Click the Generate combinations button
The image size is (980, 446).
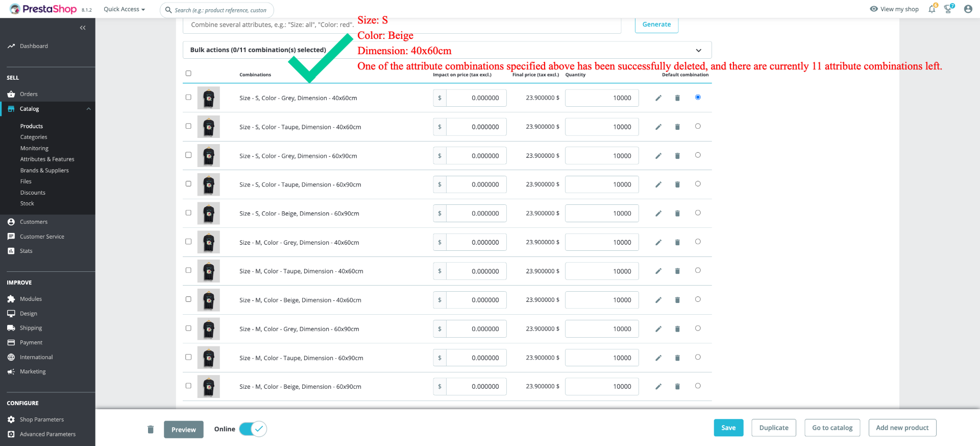point(656,25)
